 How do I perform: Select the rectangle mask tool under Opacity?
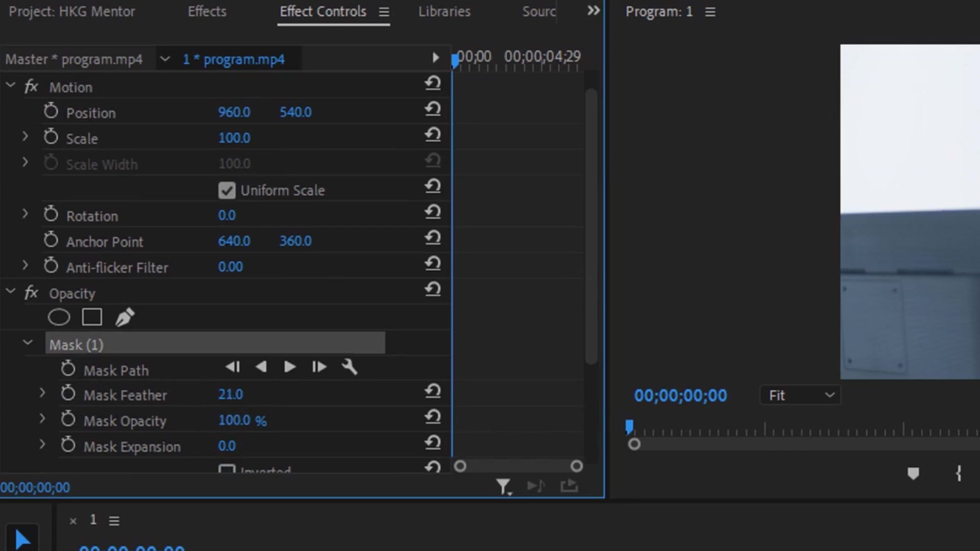pos(91,317)
